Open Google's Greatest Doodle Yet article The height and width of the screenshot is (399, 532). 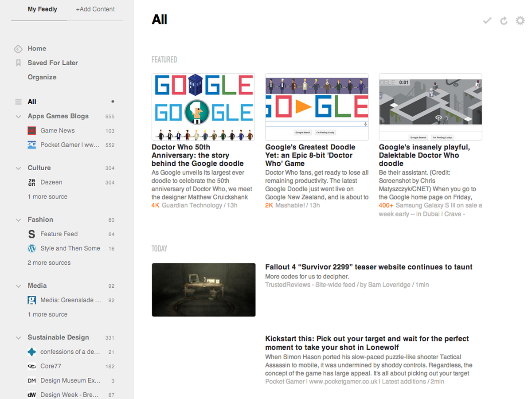[x=310, y=155]
